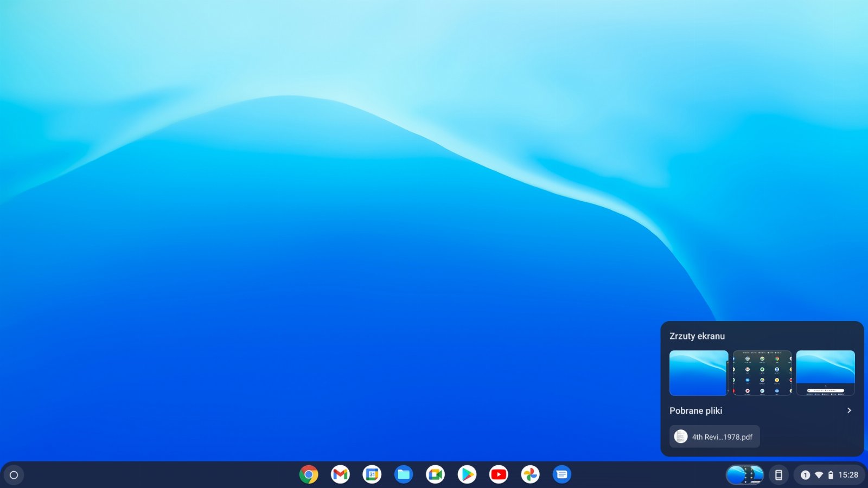This screenshot has height=488, width=868.
Task: Click the PDF document icon in the chip
Action: pyautogui.click(x=681, y=436)
